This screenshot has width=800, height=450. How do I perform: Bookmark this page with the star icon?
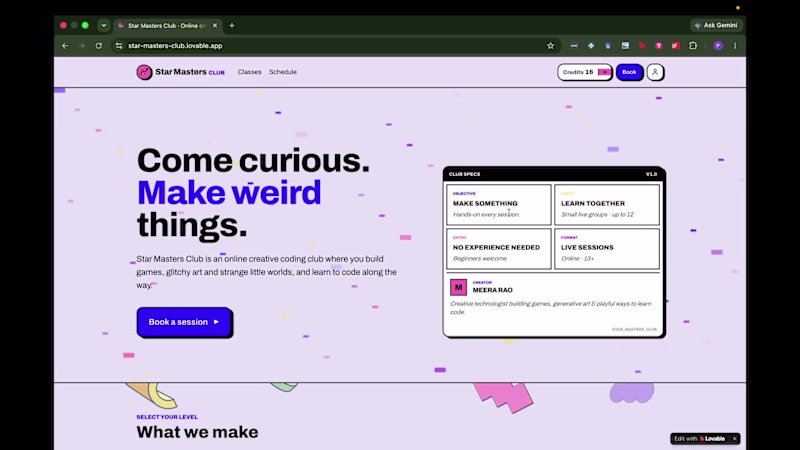(551, 46)
